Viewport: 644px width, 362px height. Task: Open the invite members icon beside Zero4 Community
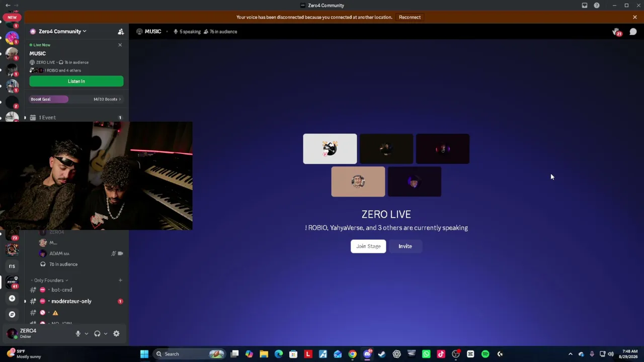[x=121, y=32]
